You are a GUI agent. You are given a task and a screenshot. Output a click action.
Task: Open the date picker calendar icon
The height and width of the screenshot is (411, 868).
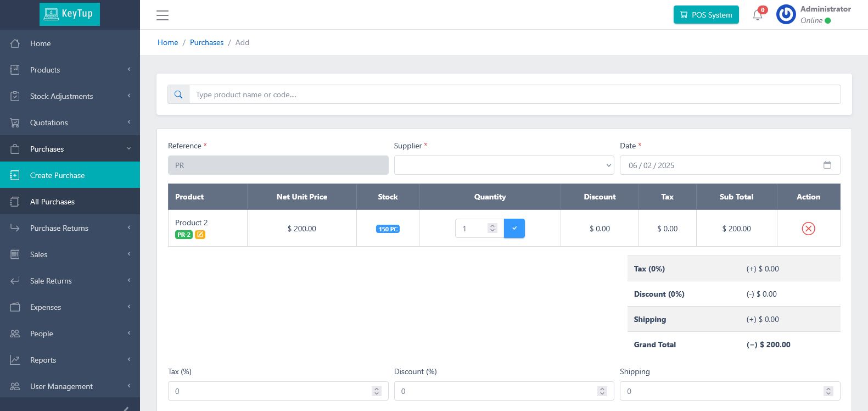point(827,165)
